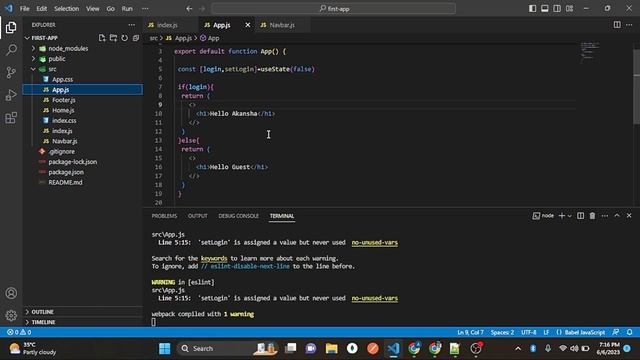Open the Run and Debug view

tap(11, 95)
